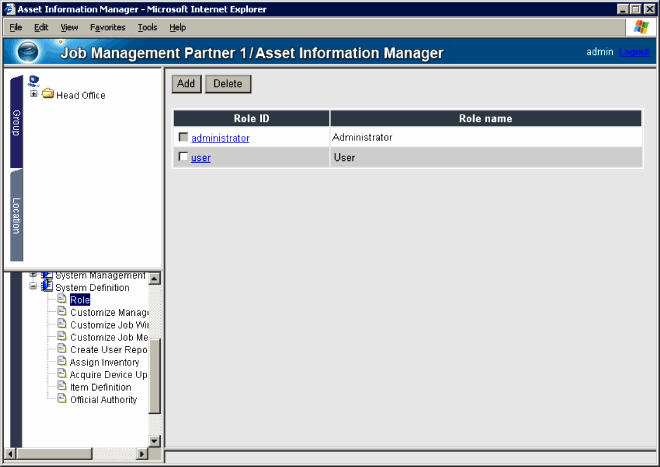
Task: Click the page icon beside Official Authority
Action: [62, 399]
